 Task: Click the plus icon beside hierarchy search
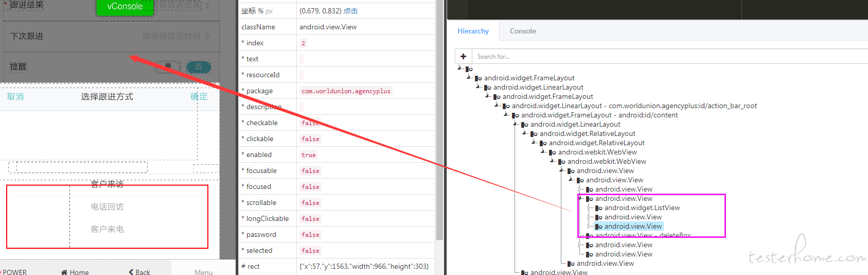tap(463, 56)
